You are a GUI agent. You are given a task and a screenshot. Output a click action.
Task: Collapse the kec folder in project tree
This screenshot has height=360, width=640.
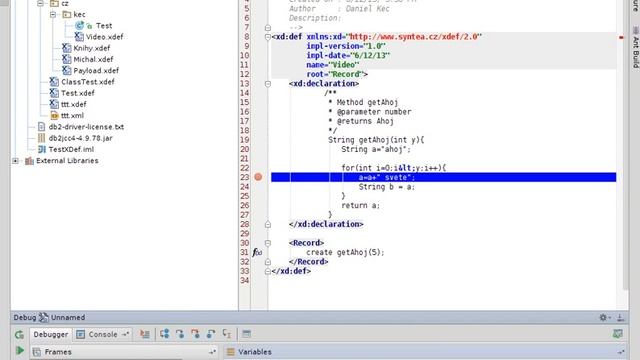point(53,15)
